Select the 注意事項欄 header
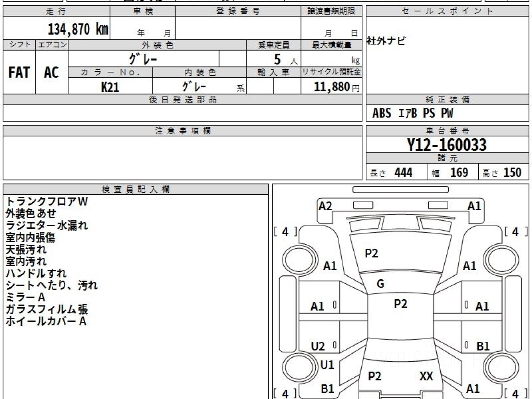This screenshot has height=399, width=532. 183,131
